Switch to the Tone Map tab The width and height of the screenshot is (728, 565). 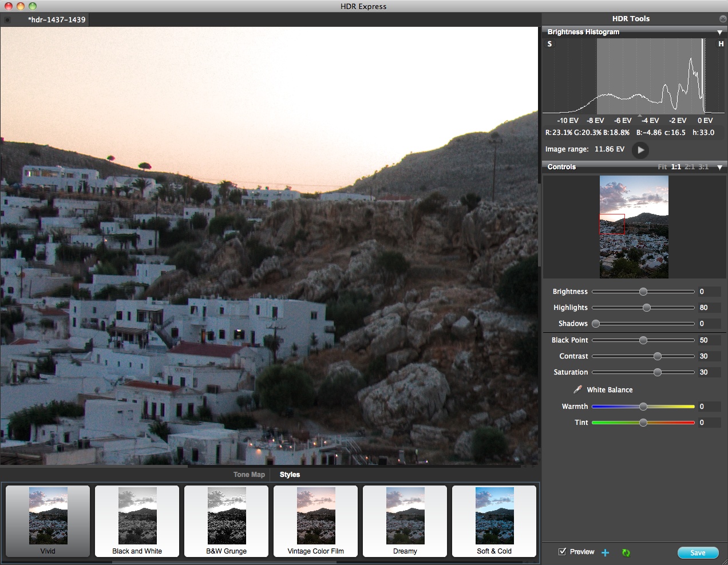click(x=249, y=475)
